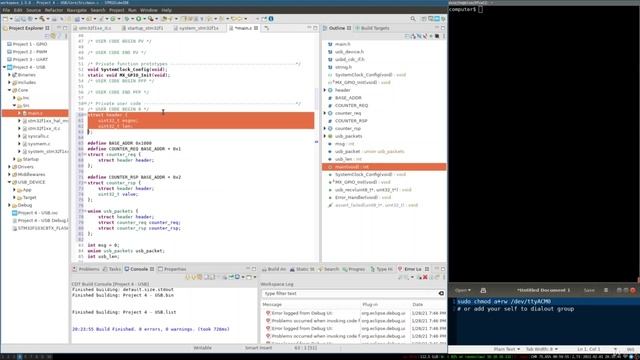Open the Project menu

116,10
